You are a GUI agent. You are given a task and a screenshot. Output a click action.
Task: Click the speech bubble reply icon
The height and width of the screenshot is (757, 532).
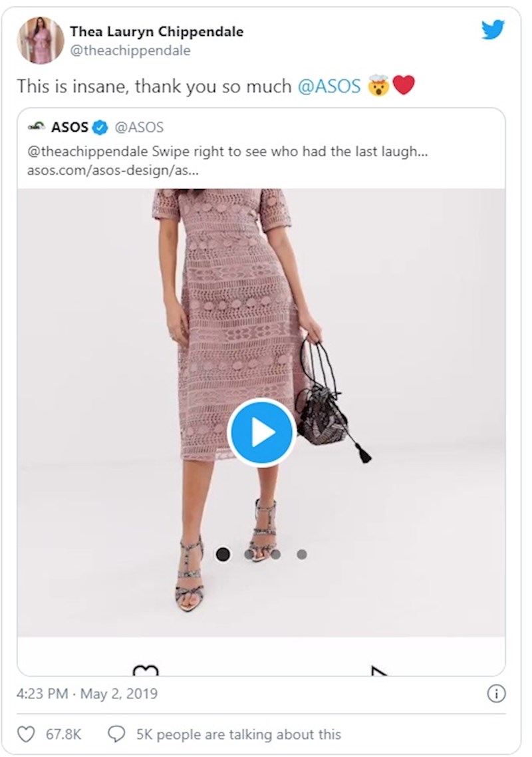(x=116, y=734)
